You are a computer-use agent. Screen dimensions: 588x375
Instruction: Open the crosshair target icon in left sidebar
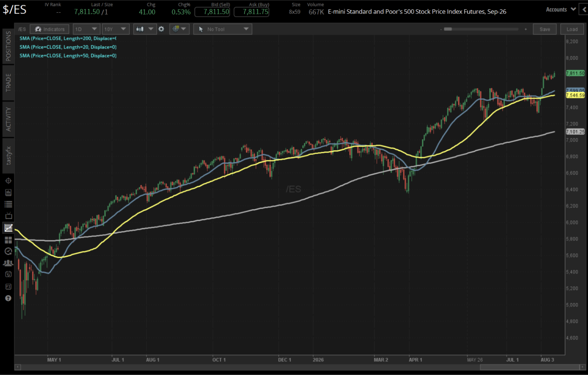(8, 181)
